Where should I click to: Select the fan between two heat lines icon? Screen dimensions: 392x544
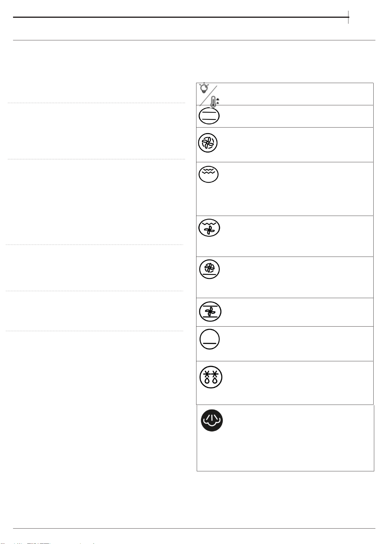click(210, 312)
